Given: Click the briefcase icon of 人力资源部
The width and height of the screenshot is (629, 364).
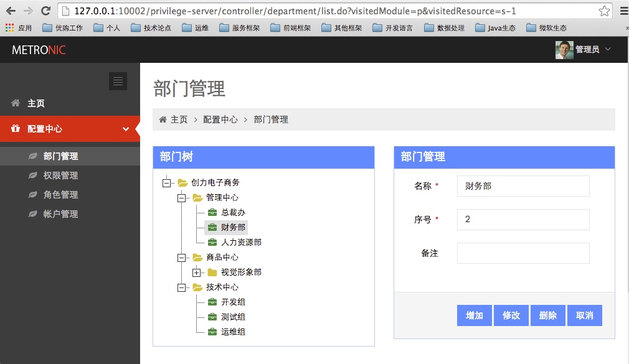Looking at the screenshot, I should (x=212, y=242).
